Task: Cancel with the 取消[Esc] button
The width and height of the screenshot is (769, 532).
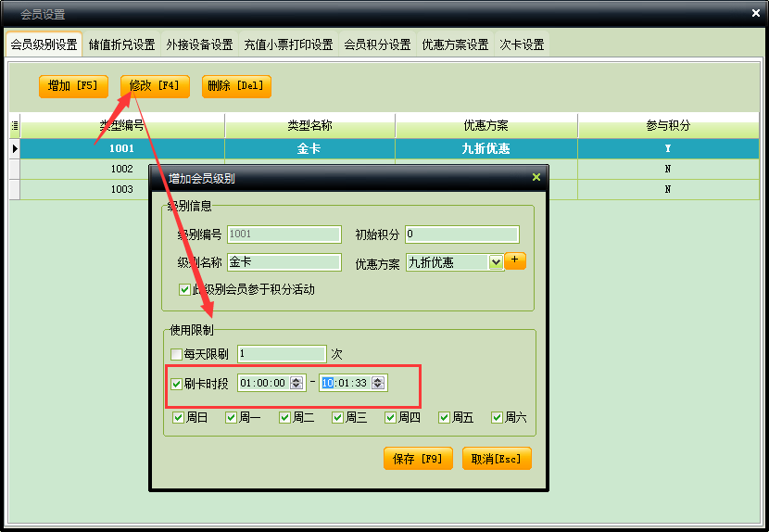Action: pyautogui.click(x=497, y=459)
